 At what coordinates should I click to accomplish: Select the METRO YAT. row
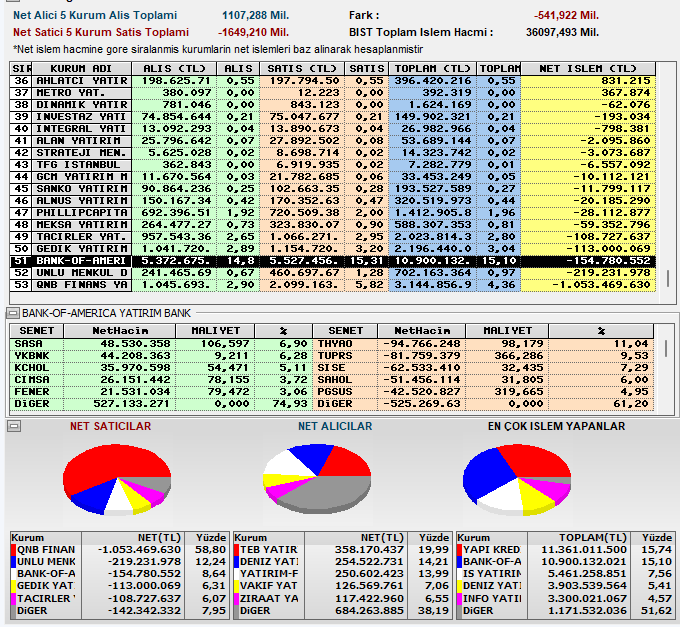[x=333, y=93]
